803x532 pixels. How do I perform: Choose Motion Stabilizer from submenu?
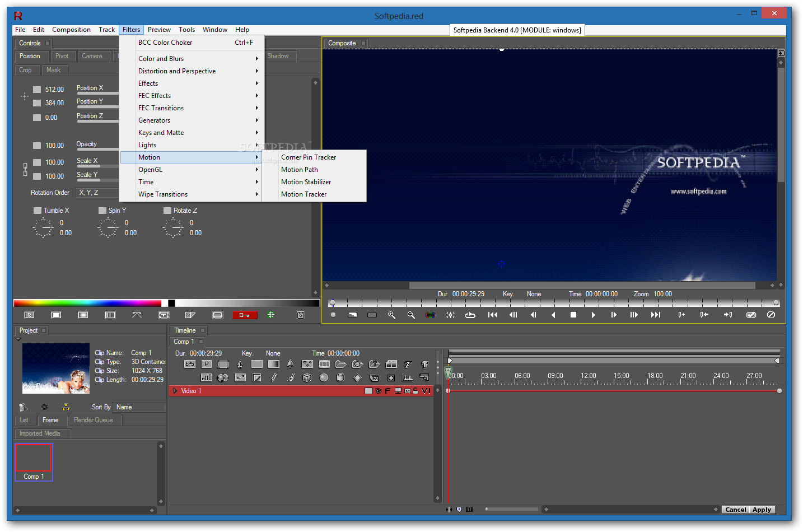(x=314, y=182)
